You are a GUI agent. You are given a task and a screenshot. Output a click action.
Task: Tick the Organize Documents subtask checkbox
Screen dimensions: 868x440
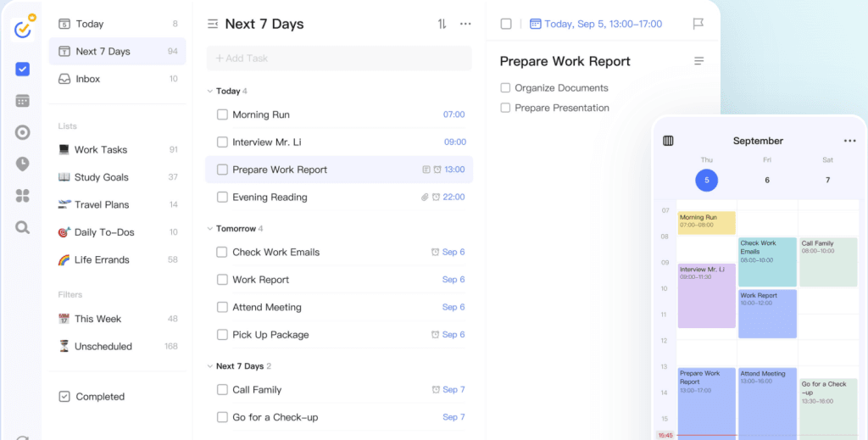coord(505,88)
